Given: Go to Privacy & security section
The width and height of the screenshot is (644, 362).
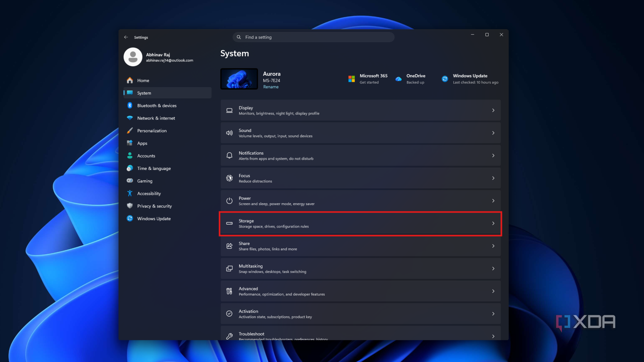Looking at the screenshot, I should point(168,206).
